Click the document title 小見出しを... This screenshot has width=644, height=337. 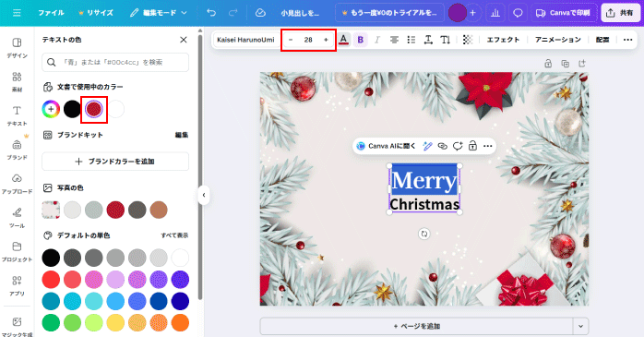tap(300, 13)
